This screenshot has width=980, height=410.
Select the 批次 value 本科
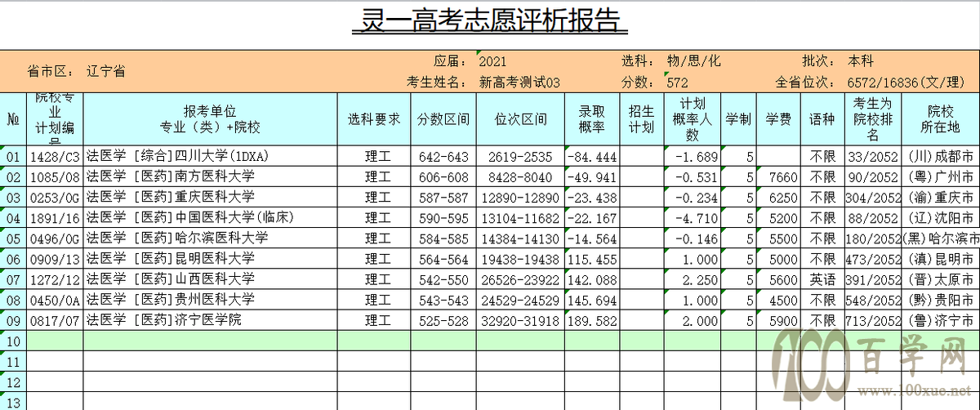(862, 62)
